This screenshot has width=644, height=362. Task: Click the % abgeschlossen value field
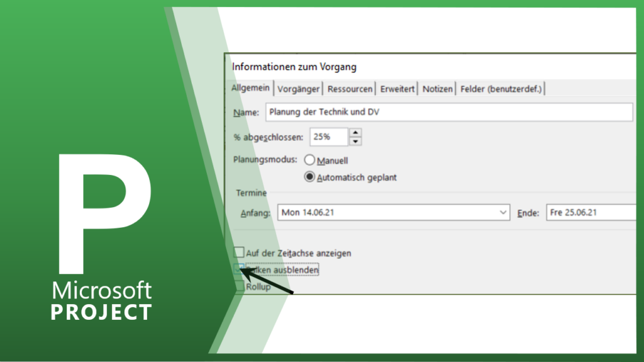(329, 137)
